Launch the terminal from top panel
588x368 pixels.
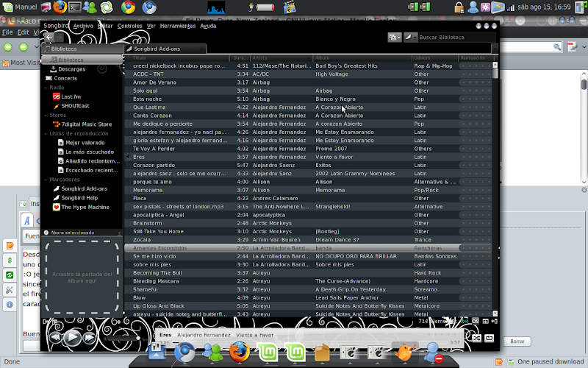click(75, 7)
